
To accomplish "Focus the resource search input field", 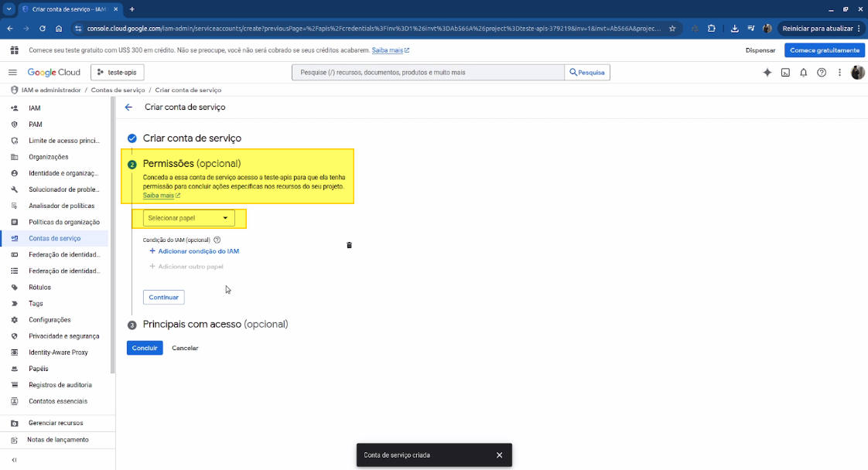I will click(428, 73).
